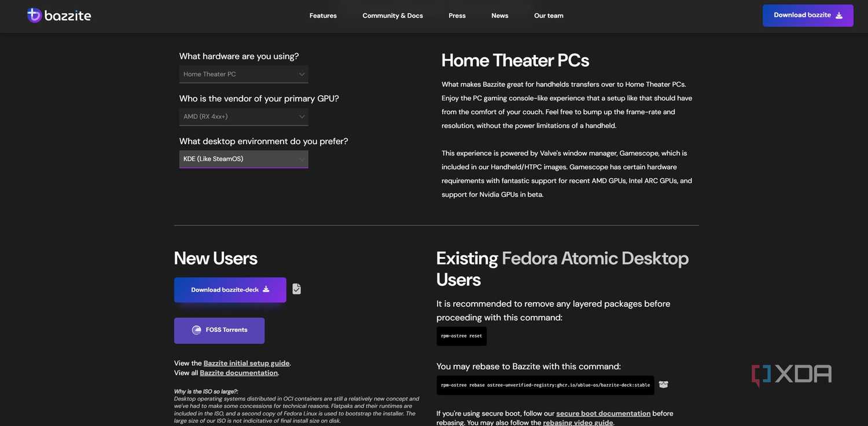868x426 pixels.
Task: Click the rpm-ostree reset command block
Action: pos(461,336)
